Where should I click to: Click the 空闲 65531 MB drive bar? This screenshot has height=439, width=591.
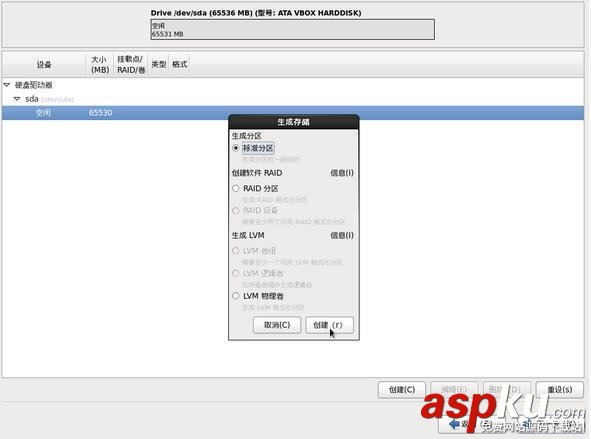coord(292,29)
